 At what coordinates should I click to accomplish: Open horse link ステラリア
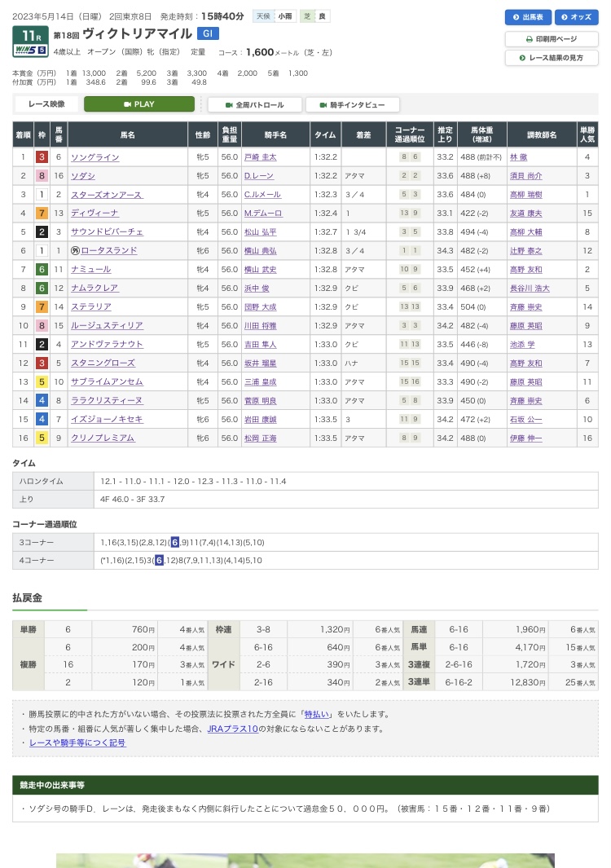pos(90,306)
